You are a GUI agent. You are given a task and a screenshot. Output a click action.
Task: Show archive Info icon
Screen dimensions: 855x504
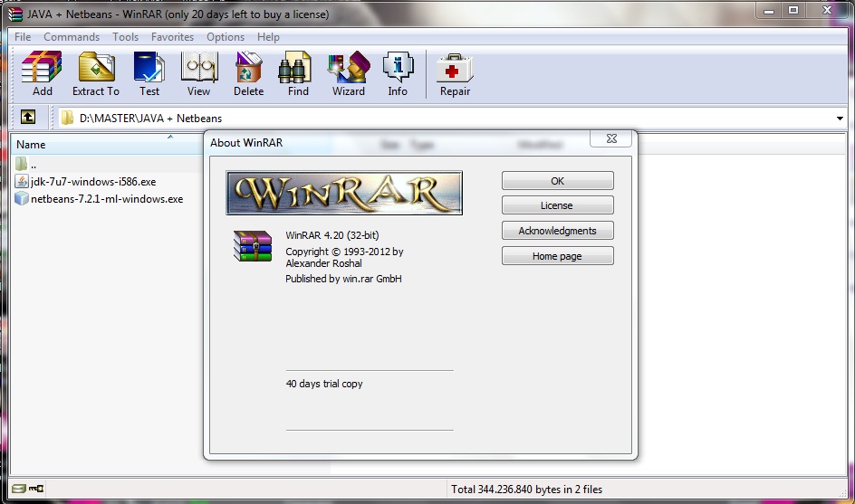coord(398,66)
